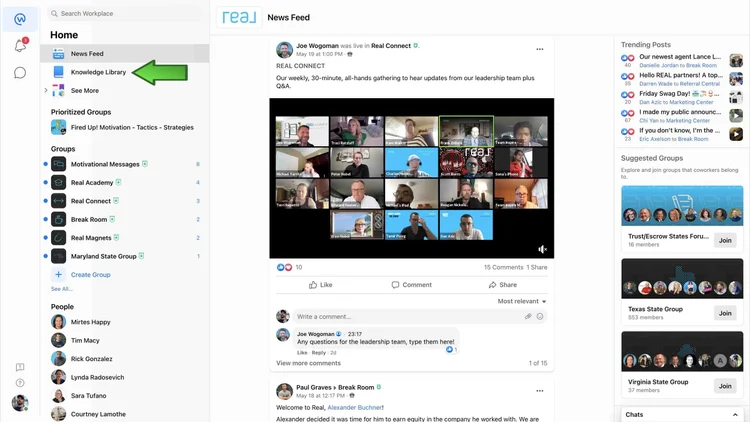Screen dimensions: 750x422
Task: Expand the See More sidebar chevron
Action: pos(46,90)
